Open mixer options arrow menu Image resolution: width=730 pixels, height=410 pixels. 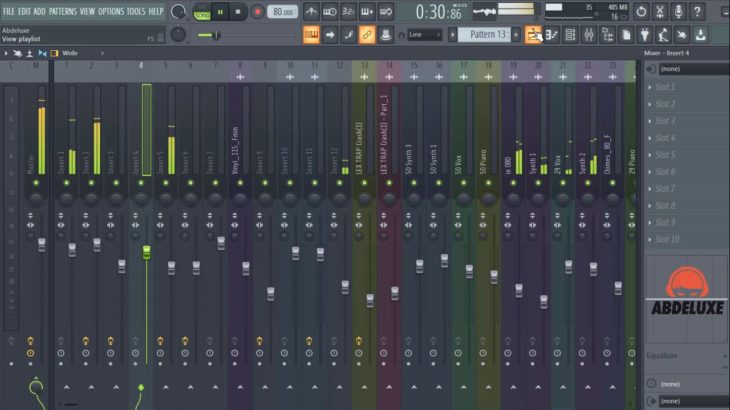(6, 54)
